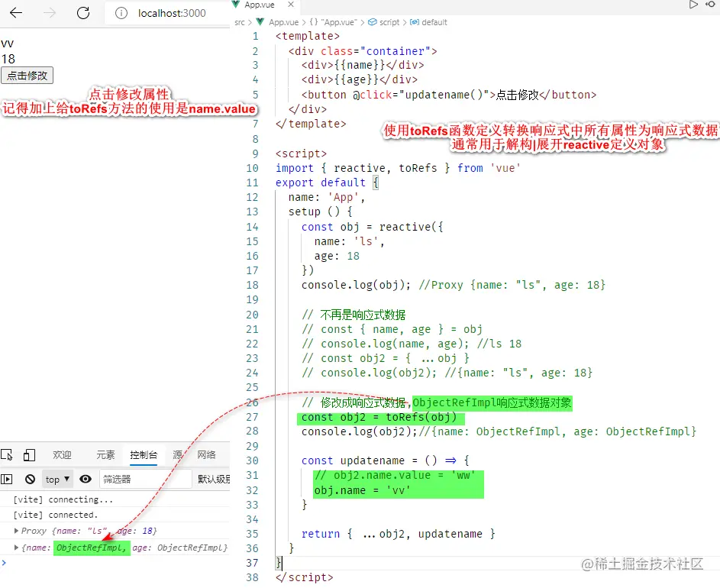Click the 点击修改 button on the page
This screenshot has height=588, width=720.
pos(27,76)
